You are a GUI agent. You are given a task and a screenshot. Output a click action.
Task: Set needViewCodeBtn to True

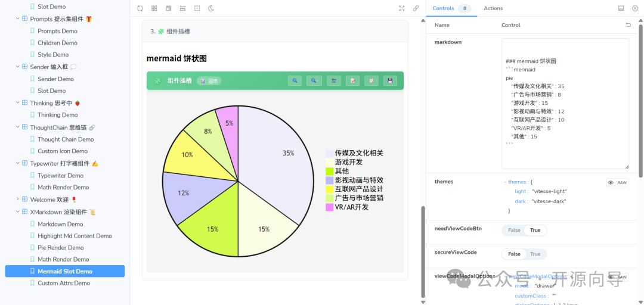click(535, 231)
